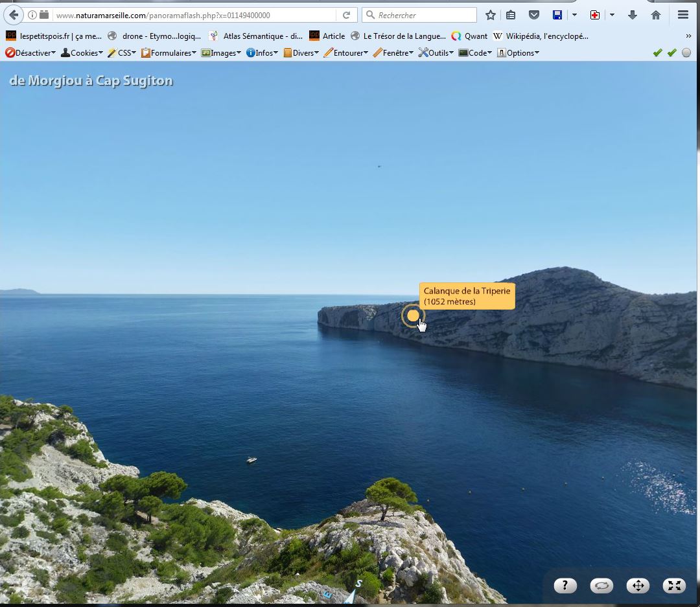Bookmark this page with the star icon
The image size is (700, 607).
coord(491,15)
